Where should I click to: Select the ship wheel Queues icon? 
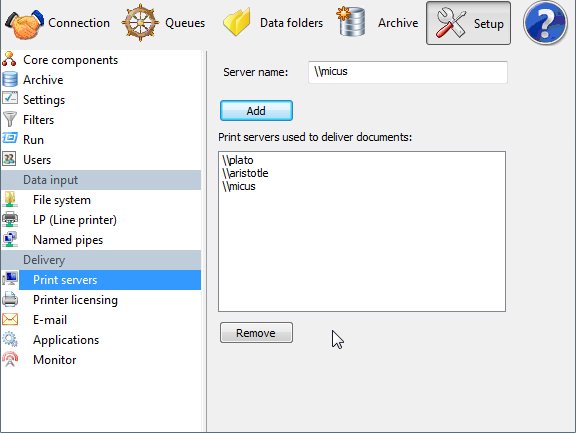(140, 23)
